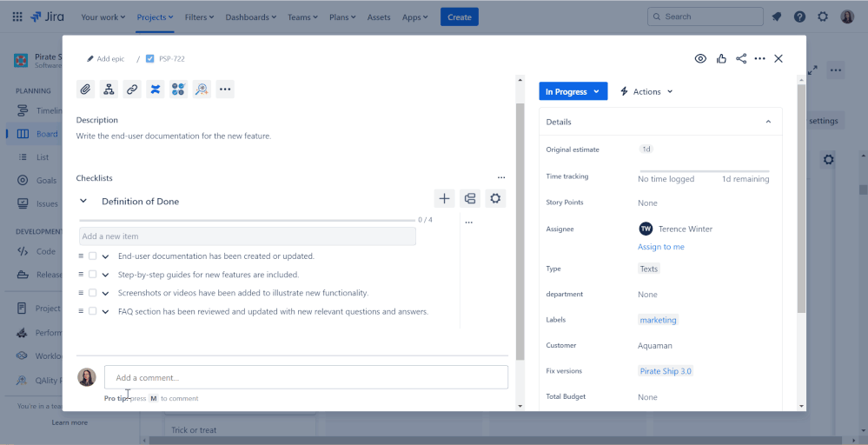This screenshot has height=445, width=868.
Task: Focus the Add a new item field
Action: [x=248, y=236]
